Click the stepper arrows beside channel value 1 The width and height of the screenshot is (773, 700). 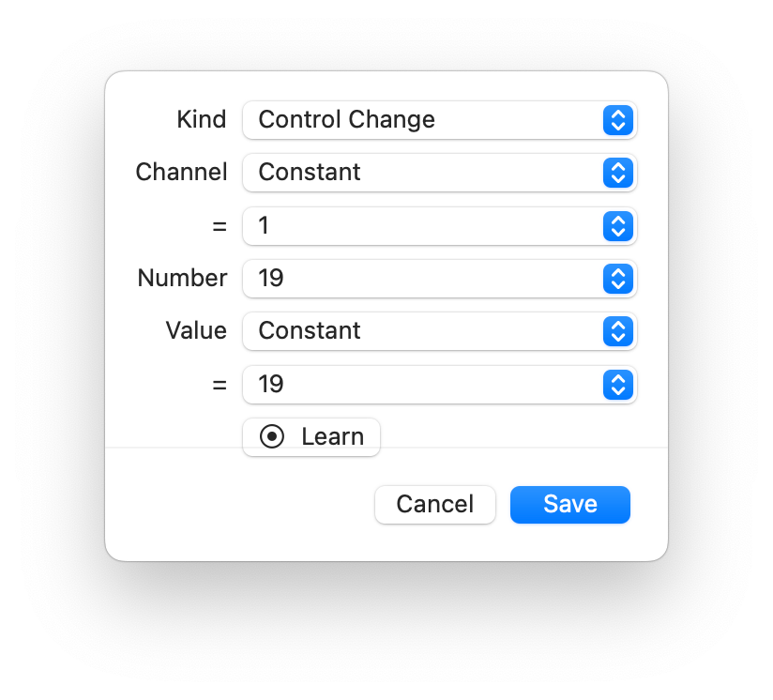click(x=617, y=226)
